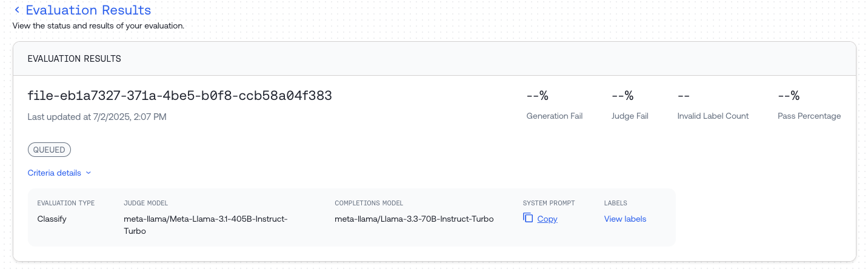
Task: Click the Generation Fail percentage value
Action: (x=537, y=96)
